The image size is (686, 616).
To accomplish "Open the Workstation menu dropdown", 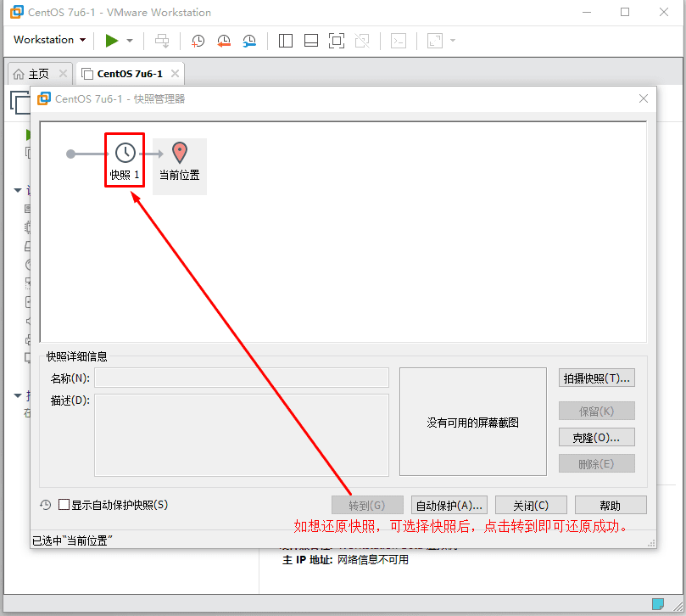I will (x=49, y=40).
